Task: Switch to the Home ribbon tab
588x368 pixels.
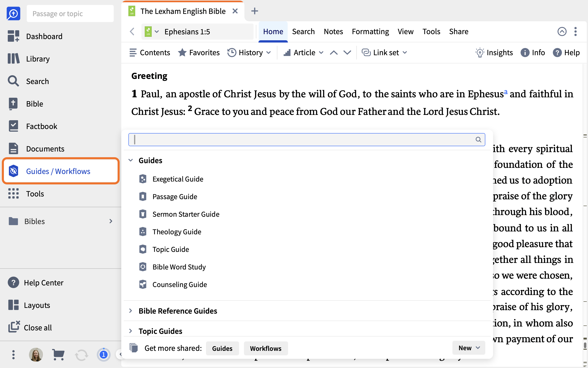Action: [273, 31]
